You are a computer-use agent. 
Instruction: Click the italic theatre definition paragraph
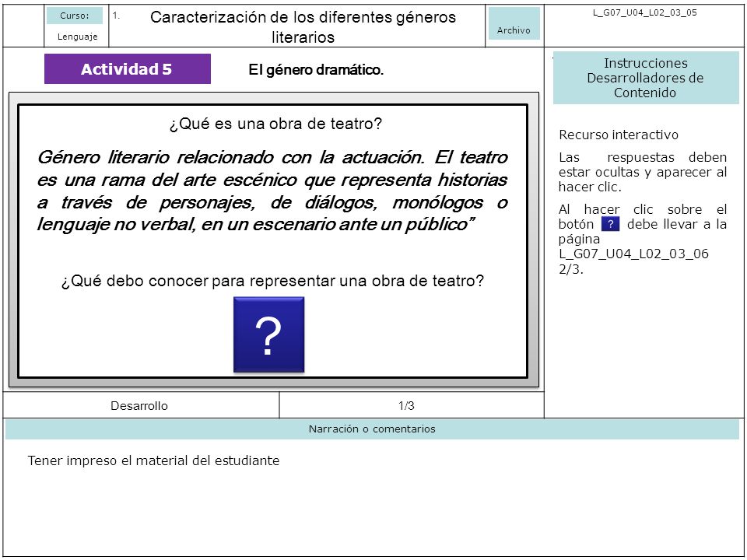pos(272,191)
